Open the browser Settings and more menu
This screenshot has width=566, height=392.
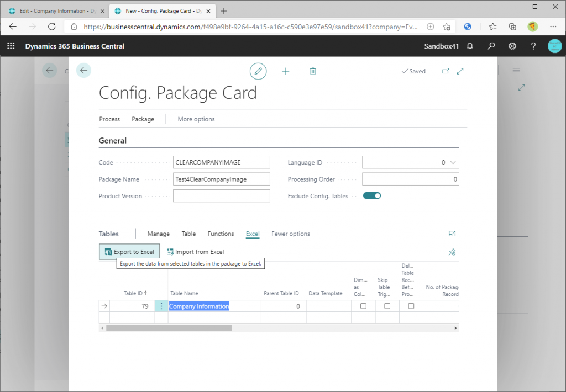tap(553, 27)
